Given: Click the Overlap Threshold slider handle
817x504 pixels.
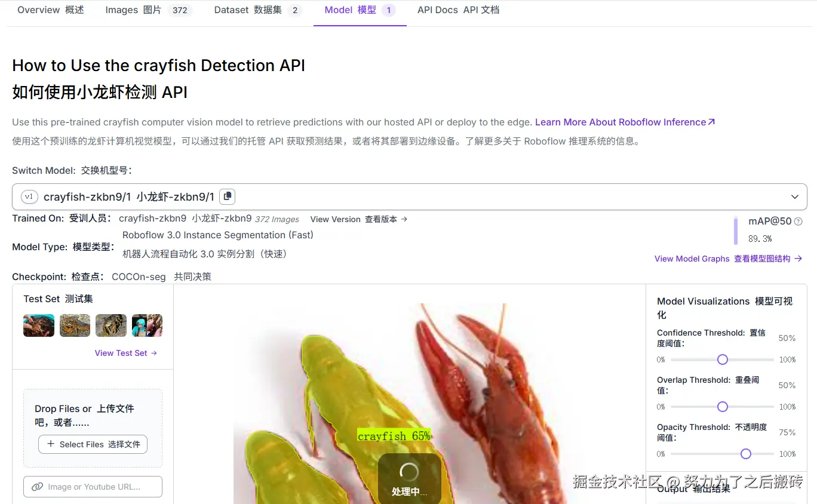Looking at the screenshot, I should click(x=723, y=407).
